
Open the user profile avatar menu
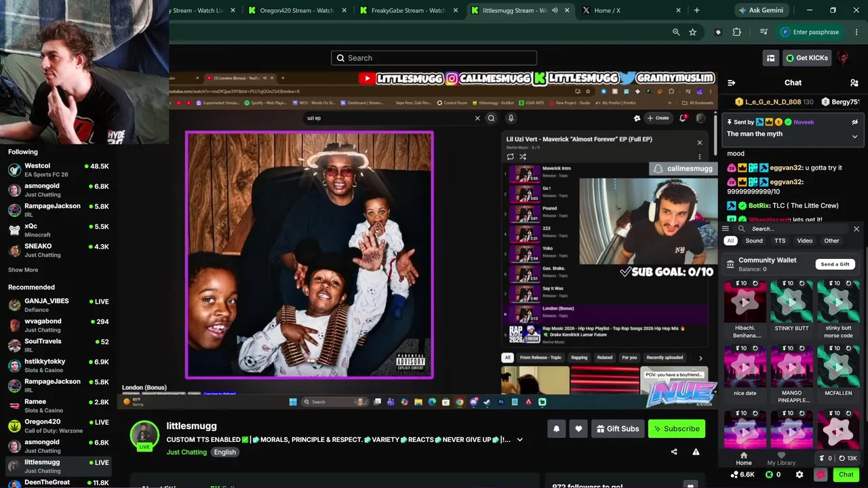click(843, 58)
